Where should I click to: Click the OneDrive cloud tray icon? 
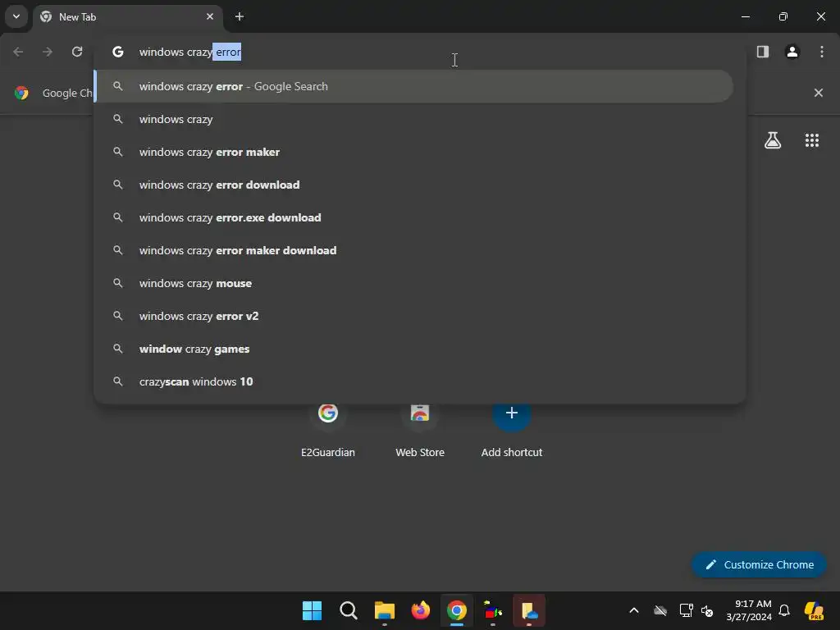click(660, 610)
